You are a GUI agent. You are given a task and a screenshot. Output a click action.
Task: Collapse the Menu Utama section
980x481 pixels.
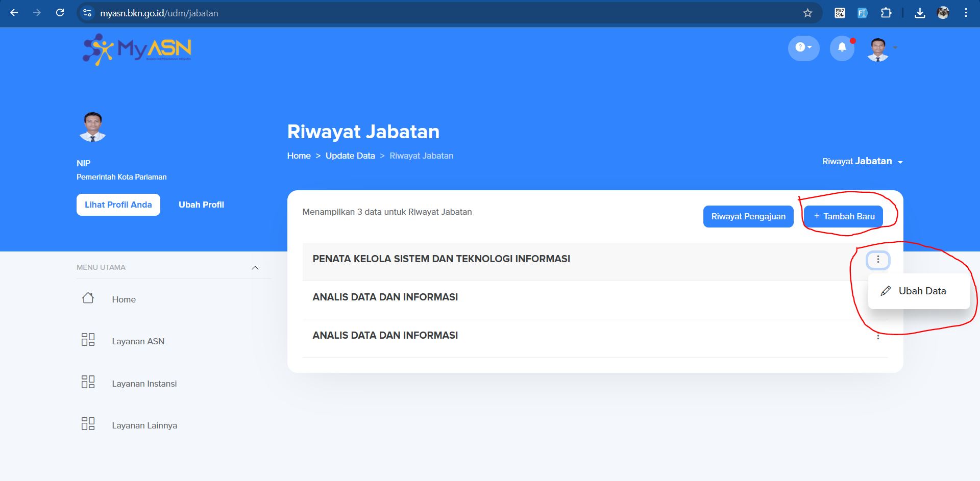tap(255, 268)
